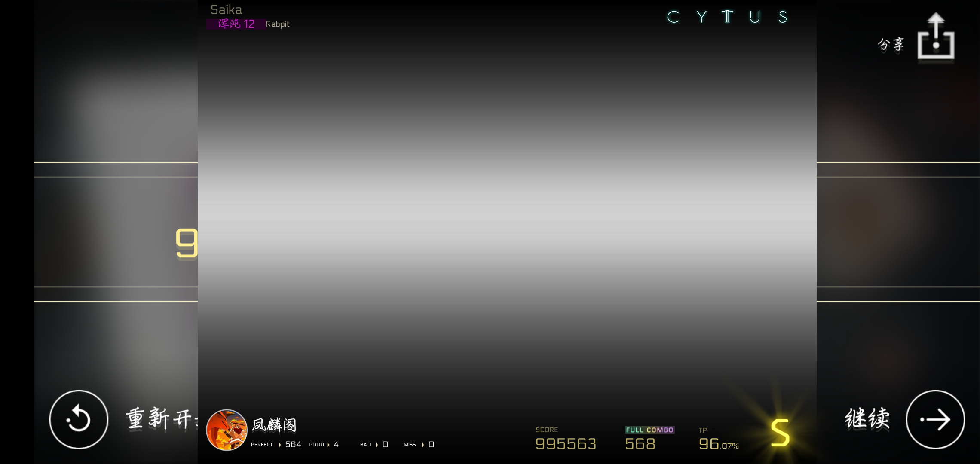The width and height of the screenshot is (980, 464).
Task: Tap the song title Saika
Action: tap(226, 9)
